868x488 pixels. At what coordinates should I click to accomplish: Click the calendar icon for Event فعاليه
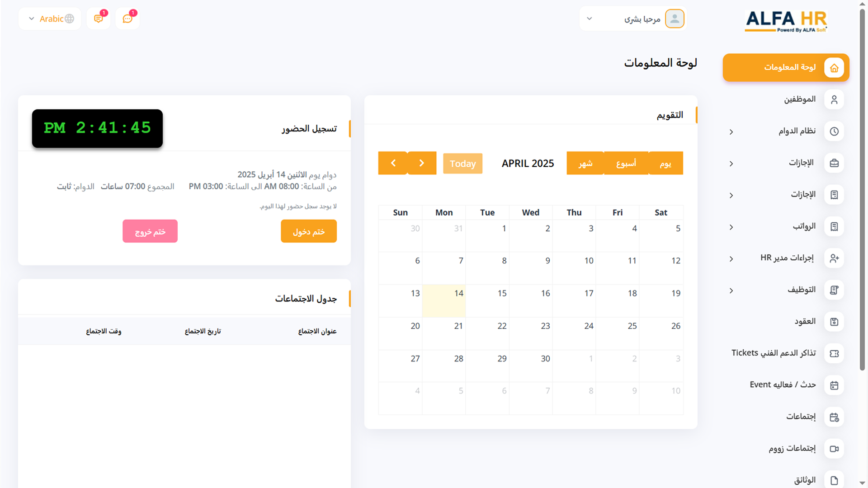pyautogui.click(x=834, y=385)
